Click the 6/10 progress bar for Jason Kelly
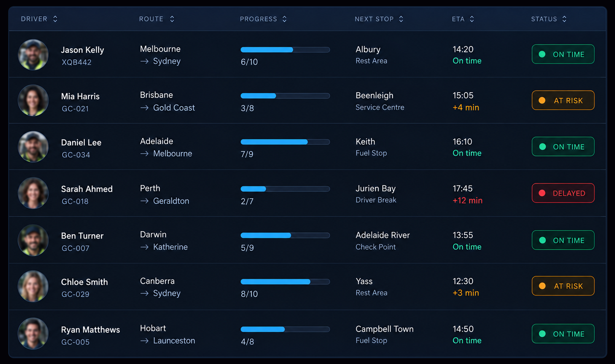Screen dimensions: 615x364 point(285,50)
